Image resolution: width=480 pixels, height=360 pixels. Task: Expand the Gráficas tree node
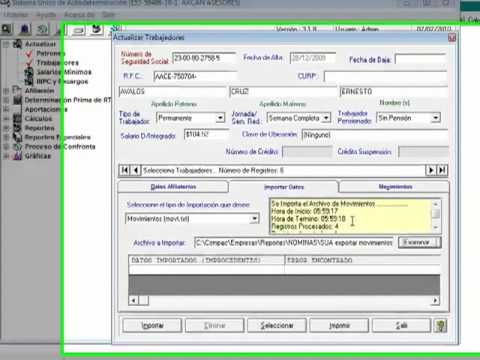6,156
